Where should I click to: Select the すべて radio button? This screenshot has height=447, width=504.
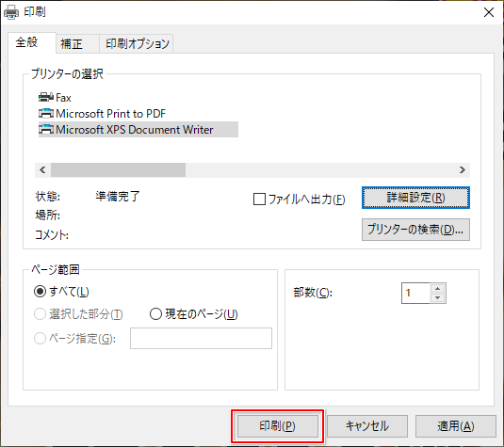pyautogui.click(x=40, y=292)
